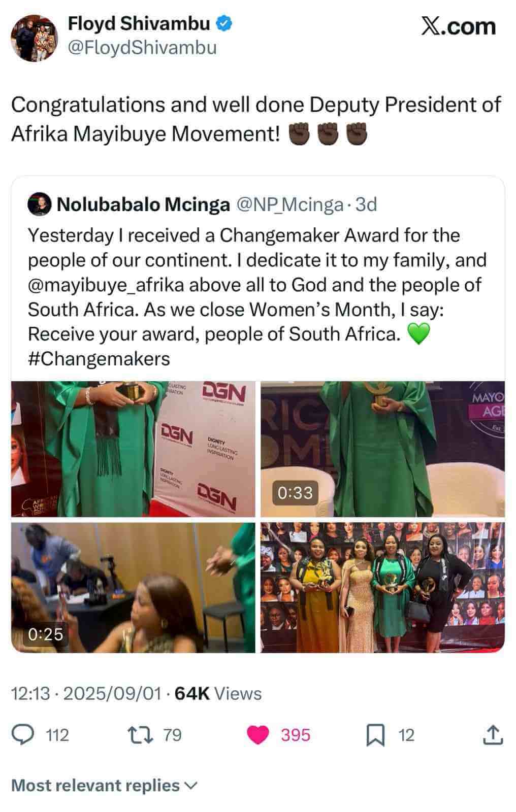Viewport: 516px width, 812px height.
Task: Open the reply icon to comment
Action: (x=23, y=734)
